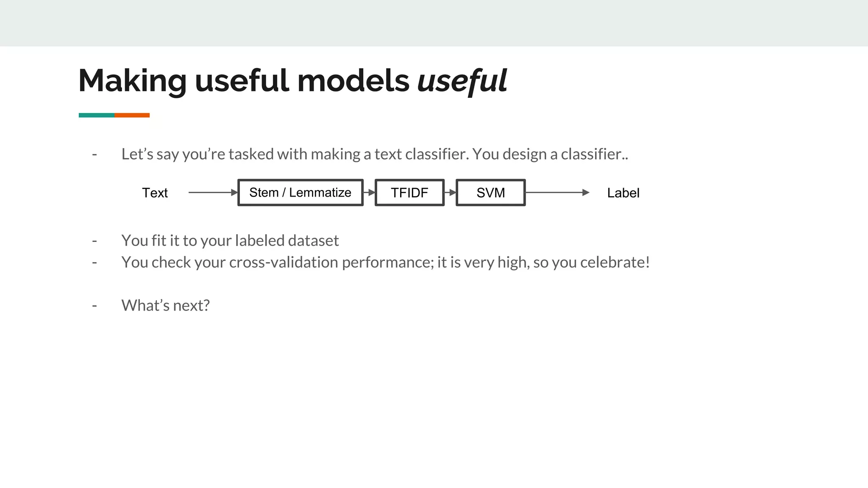The image size is (868, 488).
Task: Click the slide title 'Making useful models useful'
Action: [x=292, y=80]
